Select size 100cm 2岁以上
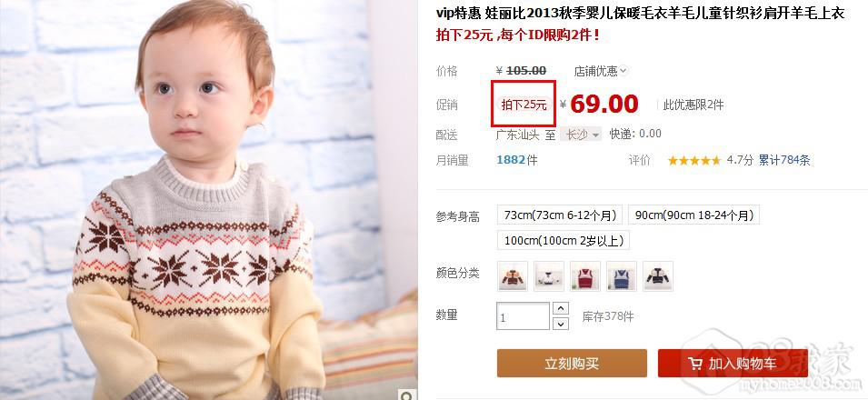868x400 pixels. coord(563,240)
